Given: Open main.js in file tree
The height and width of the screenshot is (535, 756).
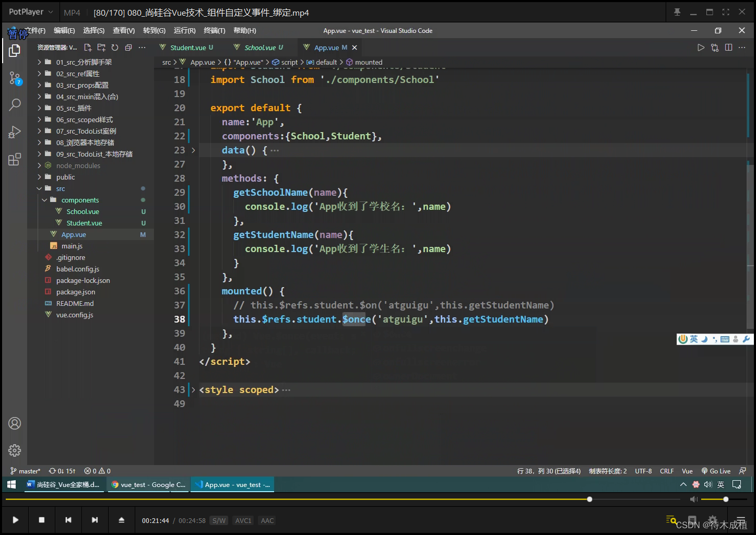Looking at the screenshot, I should (72, 246).
